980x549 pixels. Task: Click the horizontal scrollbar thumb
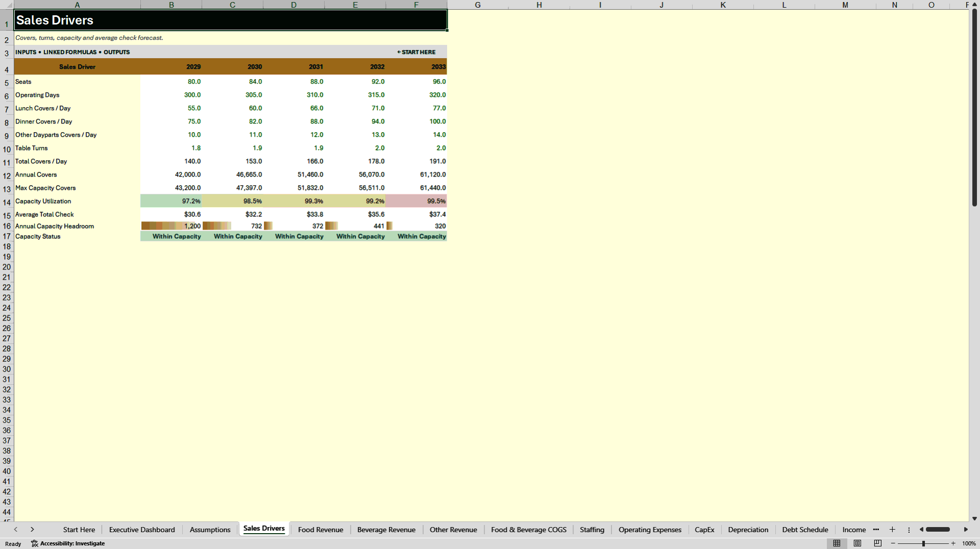click(x=938, y=530)
